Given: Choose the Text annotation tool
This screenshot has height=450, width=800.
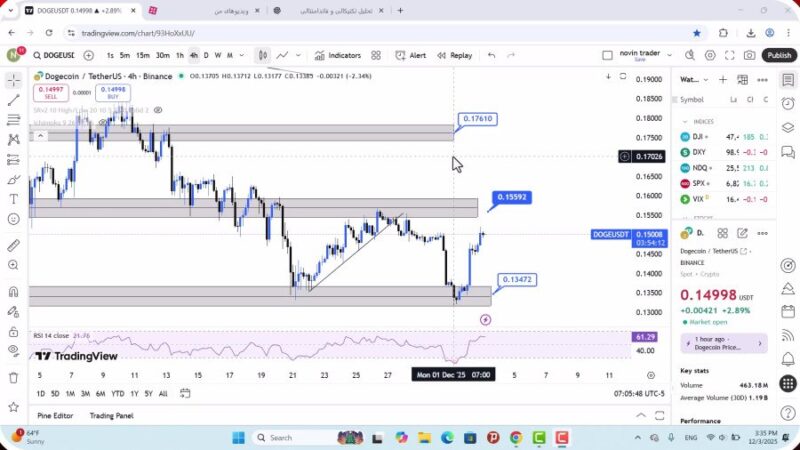Looking at the screenshot, I should point(13,199).
